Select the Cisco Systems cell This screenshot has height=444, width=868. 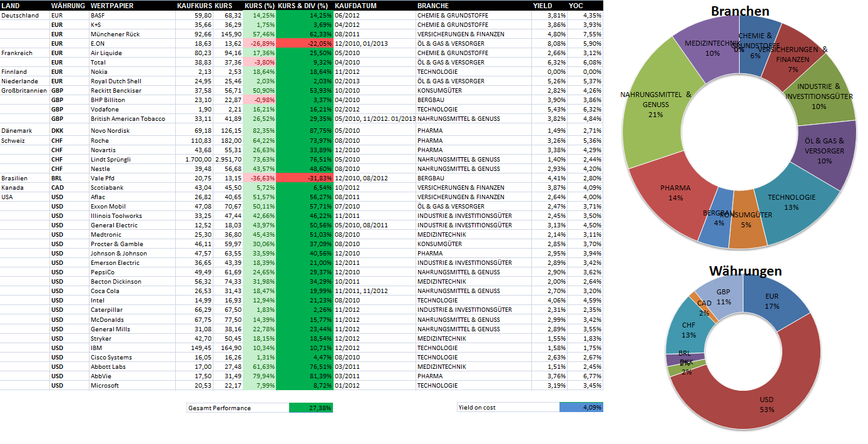(131, 357)
